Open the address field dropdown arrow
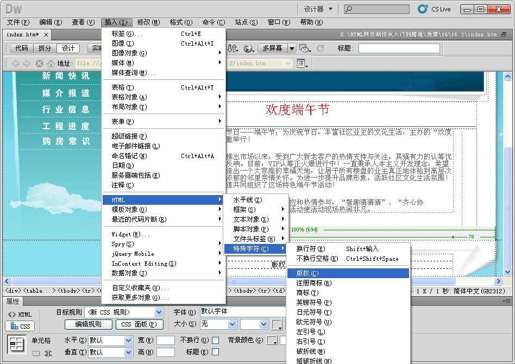Image resolution: width=515 pixels, height=364 pixels. pyautogui.click(x=288, y=63)
